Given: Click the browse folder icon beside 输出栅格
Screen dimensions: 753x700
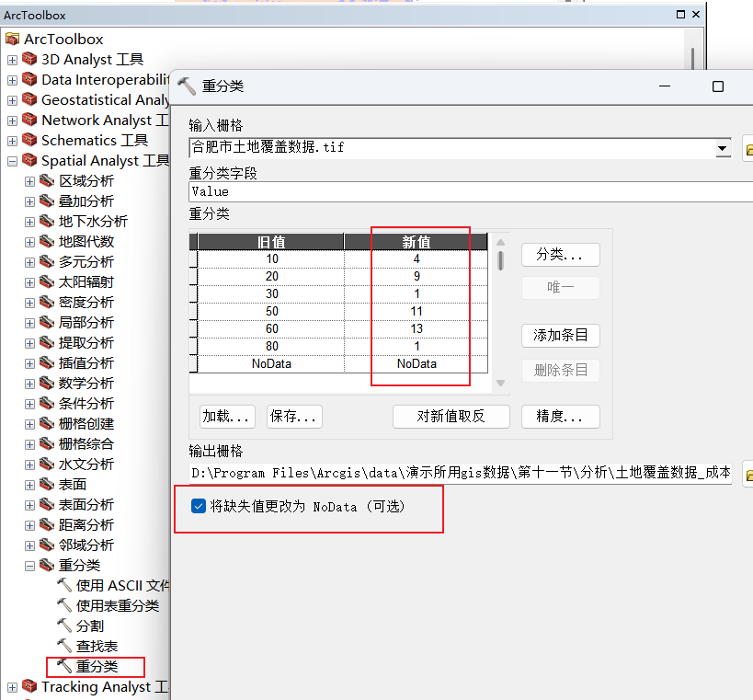Looking at the screenshot, I should point(748,475).
